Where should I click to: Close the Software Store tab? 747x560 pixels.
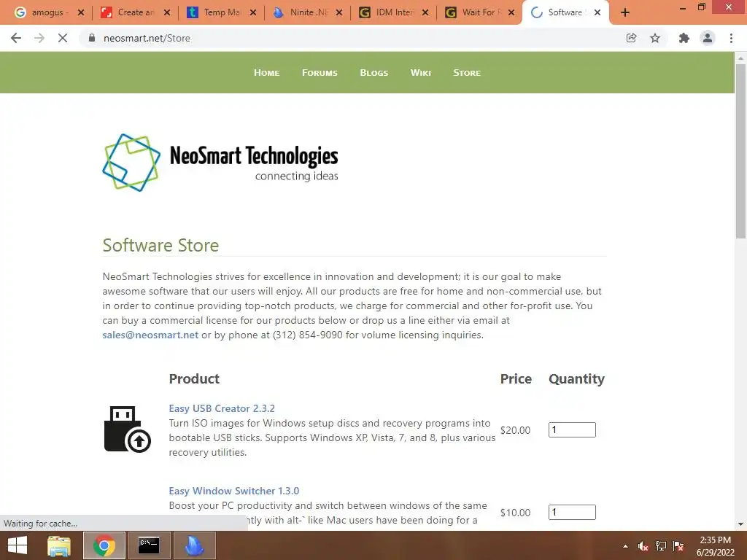[x=597, y=12]
